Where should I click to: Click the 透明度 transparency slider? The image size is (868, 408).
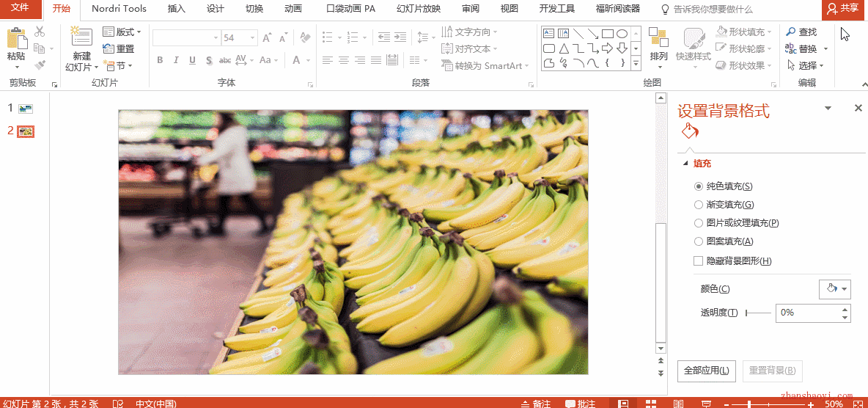(x=758, y=313)
